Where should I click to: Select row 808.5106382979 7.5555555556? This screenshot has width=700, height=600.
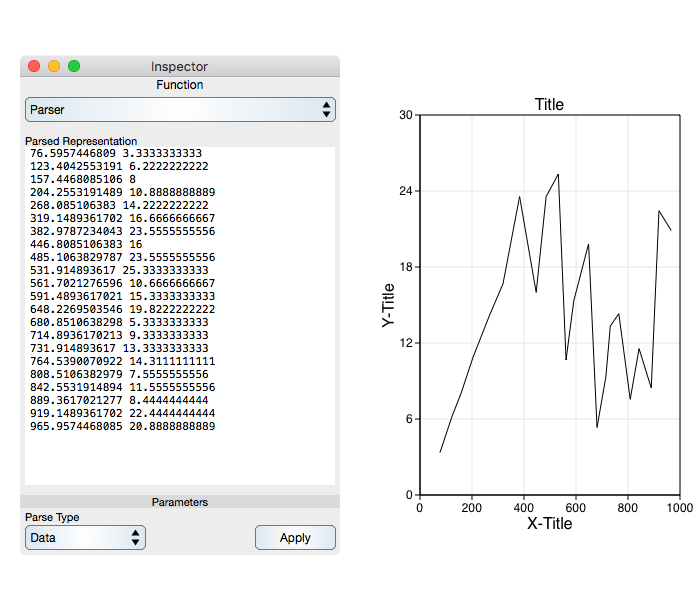click(x=119, y=374)
